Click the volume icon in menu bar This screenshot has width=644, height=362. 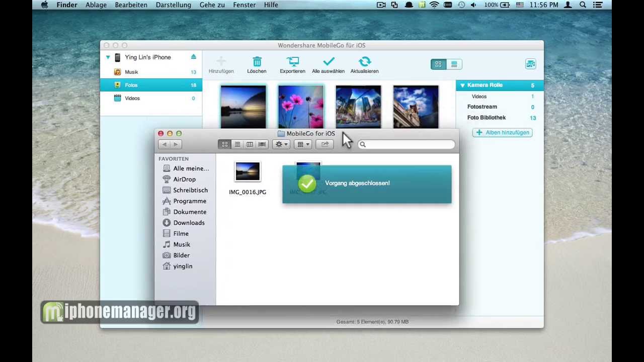[x=473, y=5]
